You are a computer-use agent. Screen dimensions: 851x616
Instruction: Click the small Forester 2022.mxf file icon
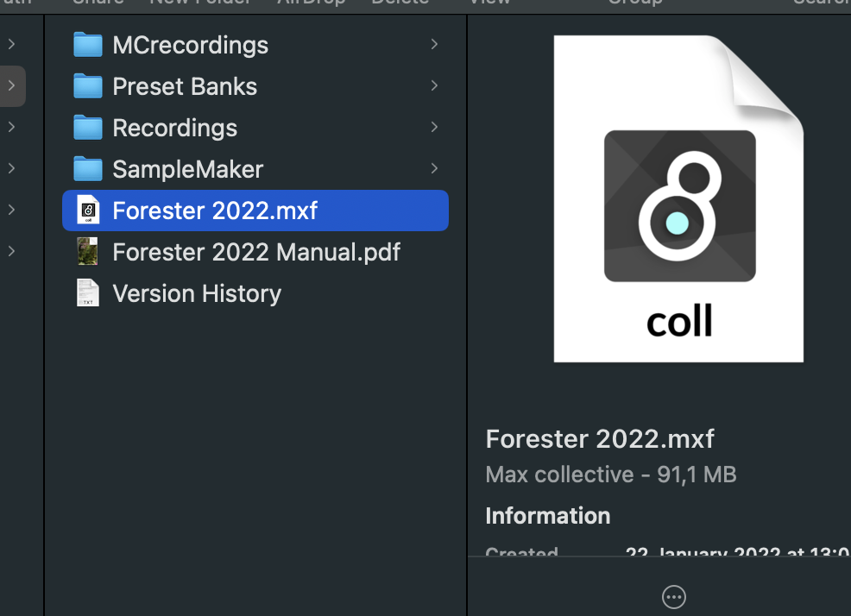click(x=88, y=210)
